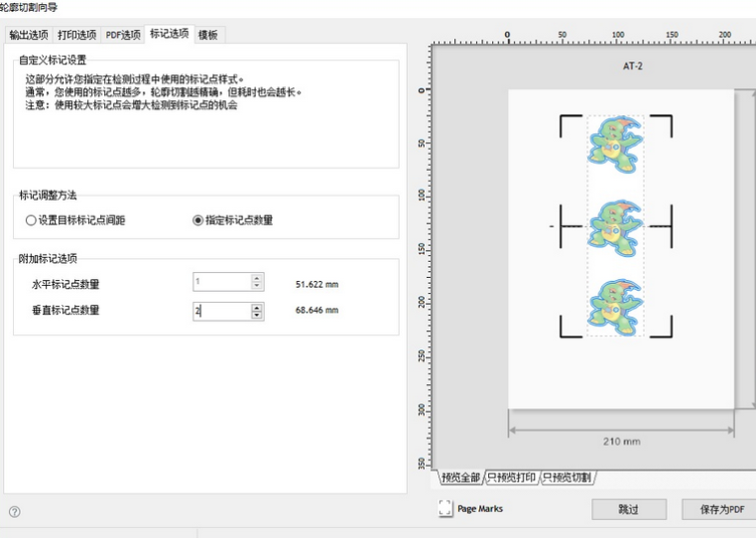Click the 垂直标记点数量 input field

click(221, 311)
